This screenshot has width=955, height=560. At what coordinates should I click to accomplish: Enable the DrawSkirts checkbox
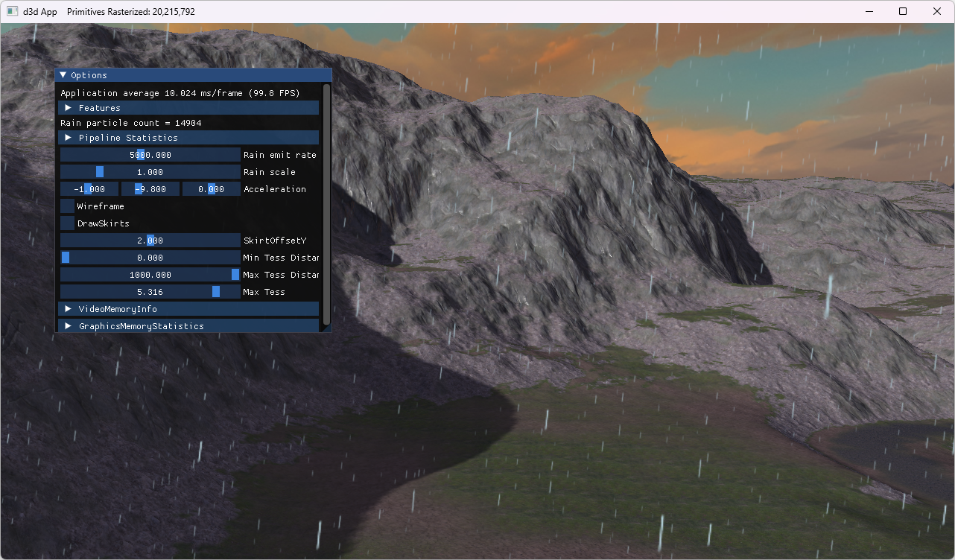coord(68,223)
